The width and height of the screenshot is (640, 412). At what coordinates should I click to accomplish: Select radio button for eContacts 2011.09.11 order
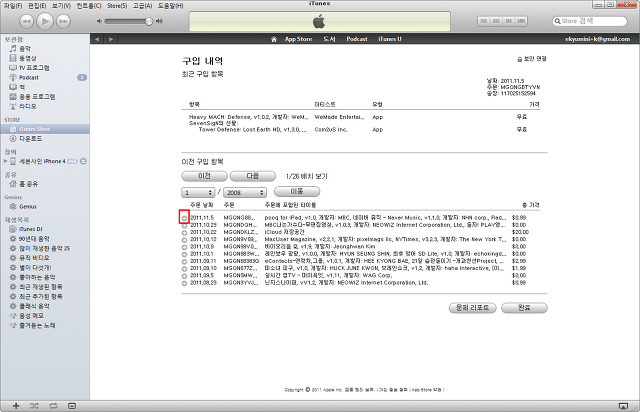tap(184, 261)
